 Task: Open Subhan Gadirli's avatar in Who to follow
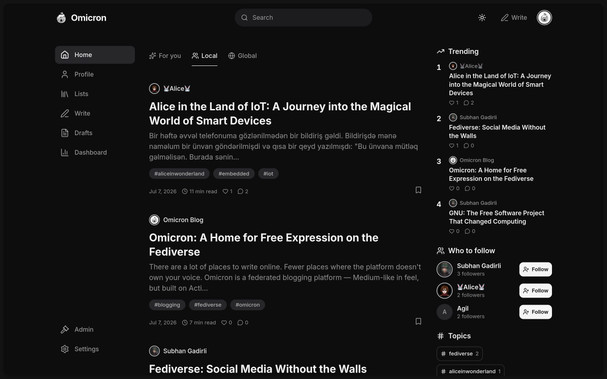pos(444,269)
